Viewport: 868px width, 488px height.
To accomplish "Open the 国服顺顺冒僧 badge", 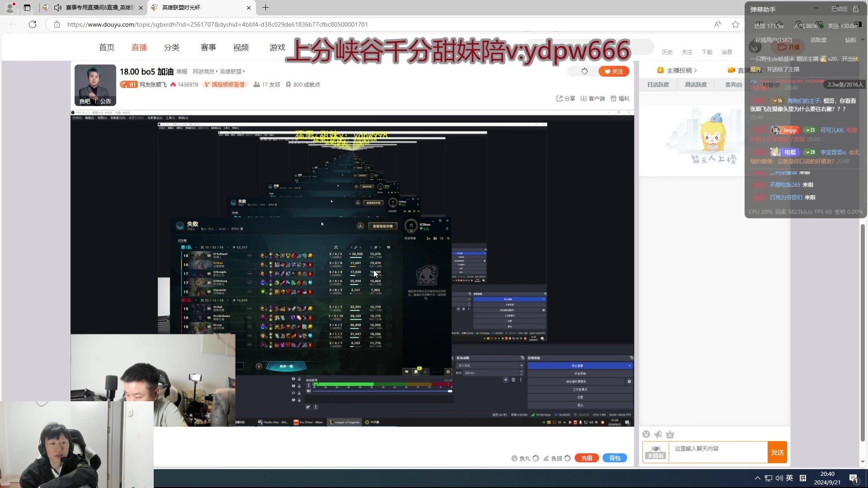I will point(225,84).
